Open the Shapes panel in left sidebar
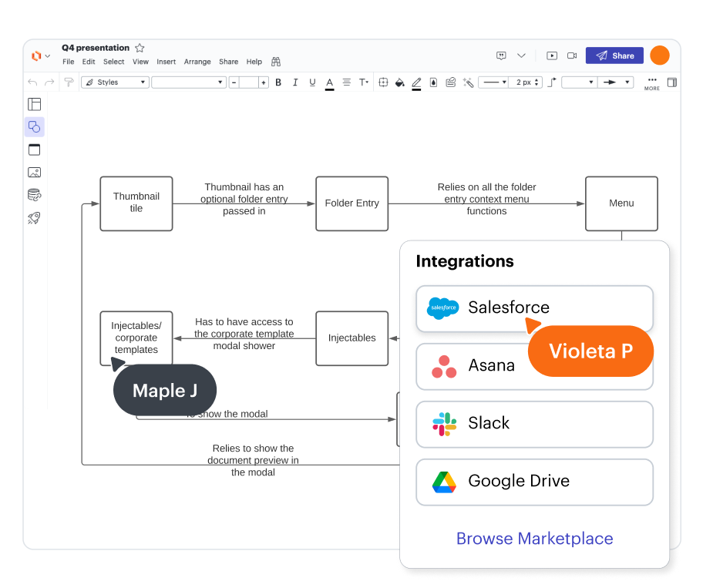 [x=34, y=126]
